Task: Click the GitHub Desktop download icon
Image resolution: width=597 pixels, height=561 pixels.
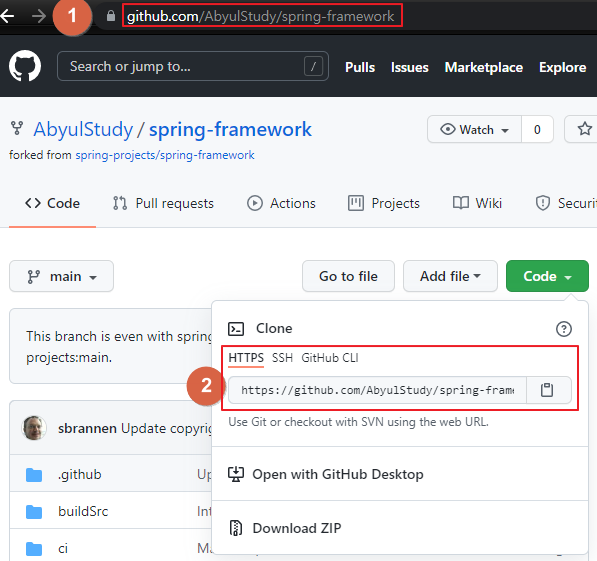Action: tap(236, 474)
